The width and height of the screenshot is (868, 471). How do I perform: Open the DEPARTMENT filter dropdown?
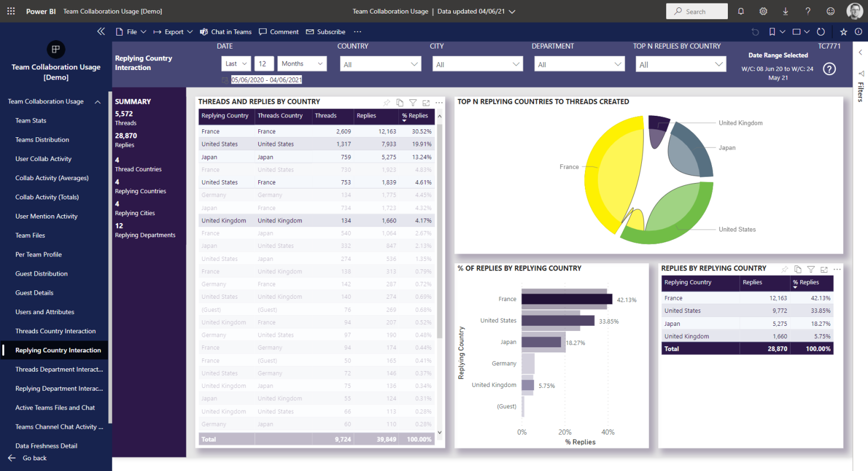point(579,64)
